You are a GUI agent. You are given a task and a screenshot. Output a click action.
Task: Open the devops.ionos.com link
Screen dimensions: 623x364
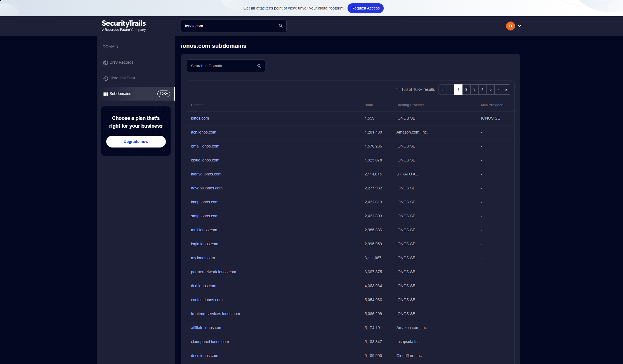[x=207, y=188]
